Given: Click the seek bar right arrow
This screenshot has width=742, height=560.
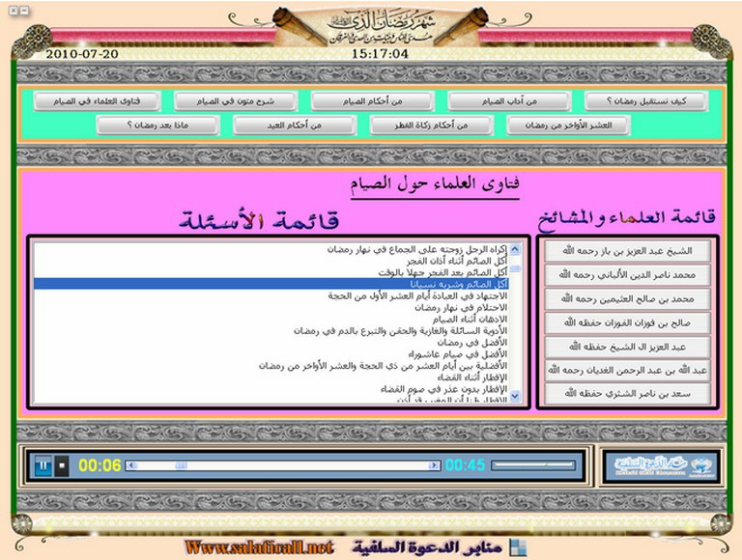Looking at the screenshot, I should click(435, 465).
